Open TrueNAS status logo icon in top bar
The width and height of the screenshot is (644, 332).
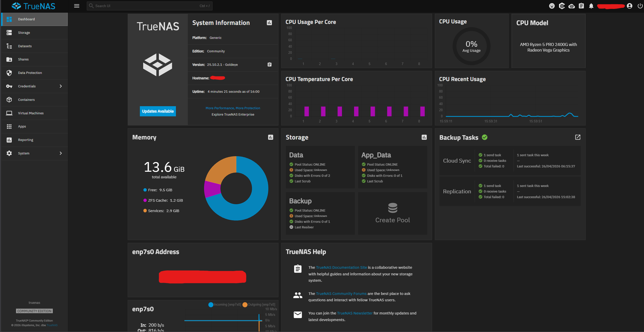click(562, 6)
